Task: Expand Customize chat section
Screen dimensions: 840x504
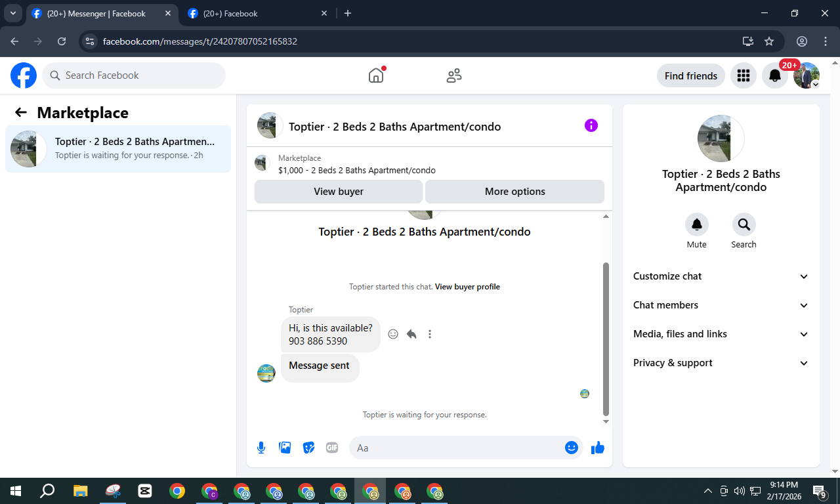Action: coord(721,276)
